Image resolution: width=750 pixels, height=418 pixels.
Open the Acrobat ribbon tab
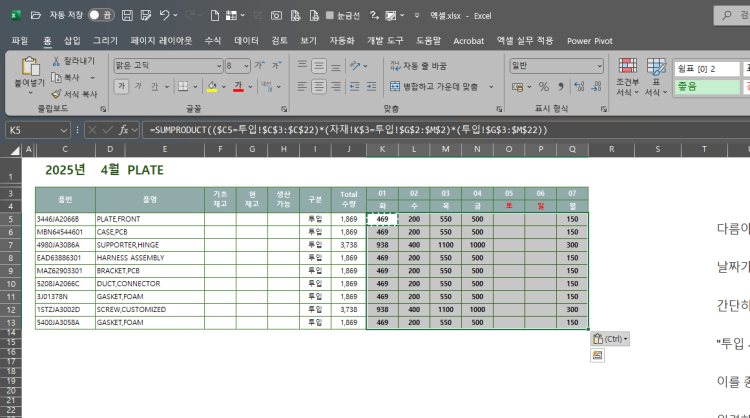point(468,41)
